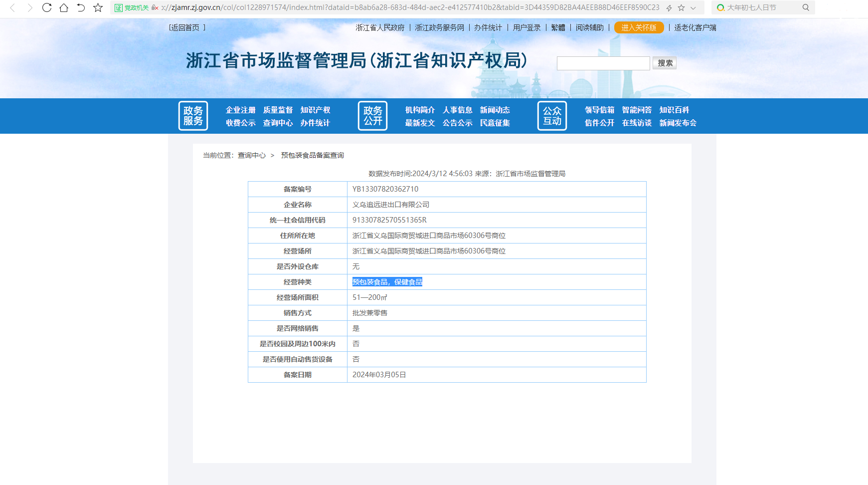This screenshot has height=485, width=868.
Task: Open the 公众互动 section block
Action: click(552, 116)
